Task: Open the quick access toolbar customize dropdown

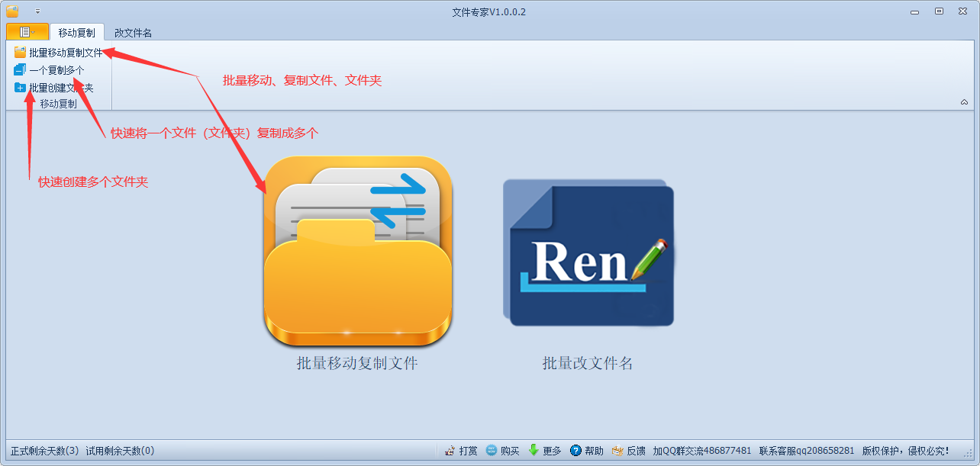Action: (38, 11)
